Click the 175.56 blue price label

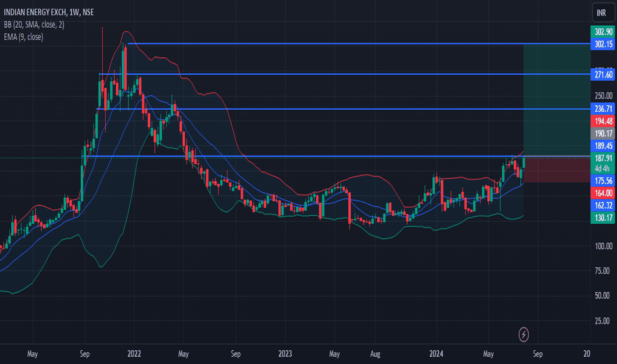tap(603, 181)
